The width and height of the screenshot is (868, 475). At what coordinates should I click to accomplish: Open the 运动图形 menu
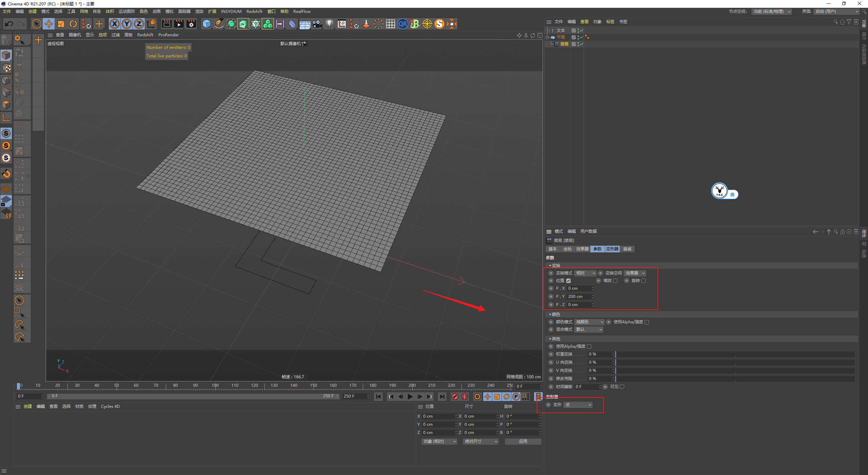pyautogui.click(x=126, y=12)
